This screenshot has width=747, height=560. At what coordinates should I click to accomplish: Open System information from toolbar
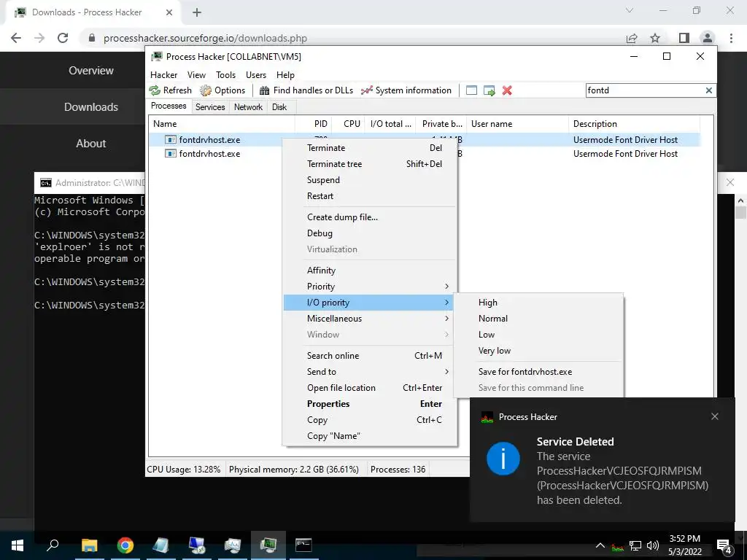tap(406, 90)
